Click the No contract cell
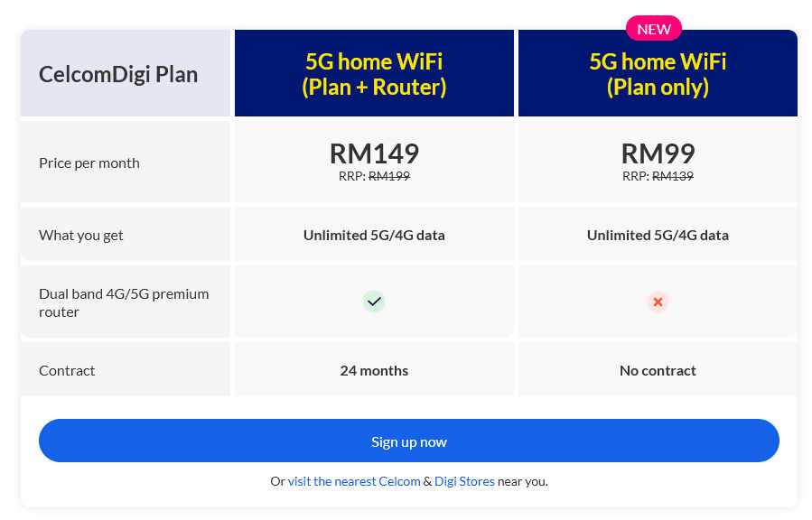The width and height of the screenshot is (812, 520). tap(658, 370)
